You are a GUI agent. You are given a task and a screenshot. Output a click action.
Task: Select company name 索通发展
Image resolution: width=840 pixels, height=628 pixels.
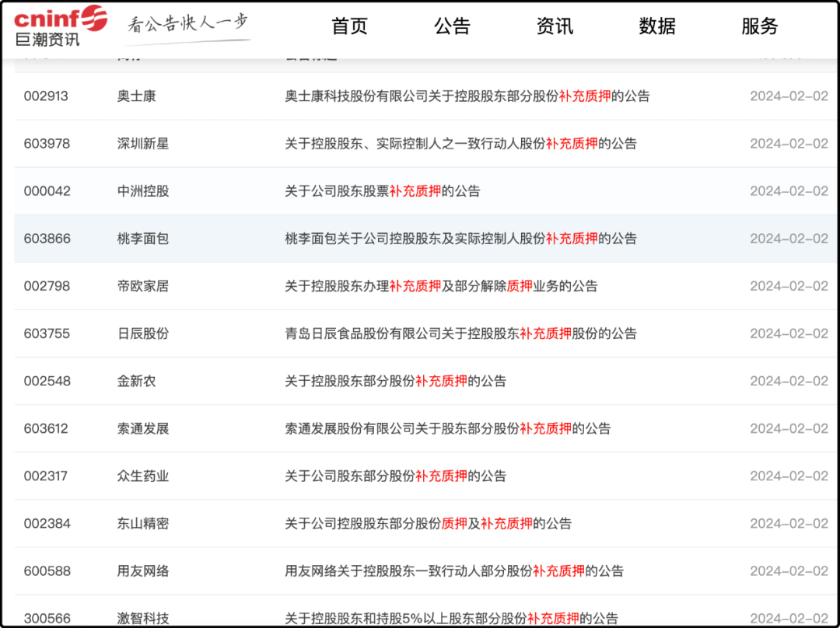tap(143, 428)
